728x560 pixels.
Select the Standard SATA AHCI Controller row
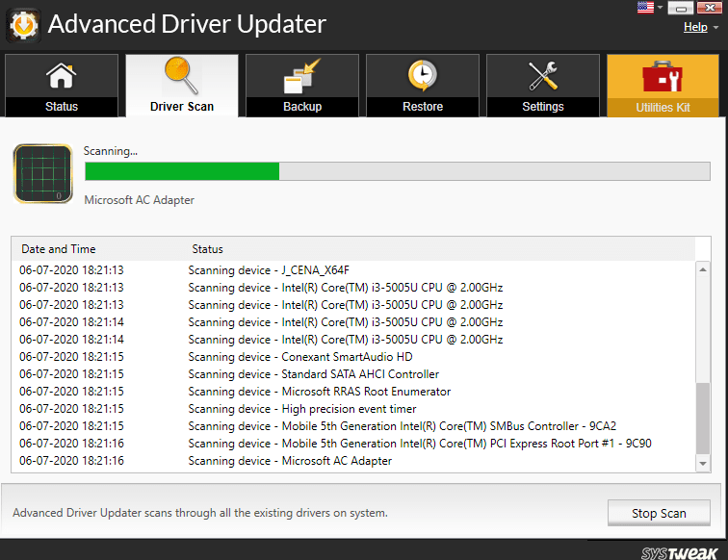(353, 374)
